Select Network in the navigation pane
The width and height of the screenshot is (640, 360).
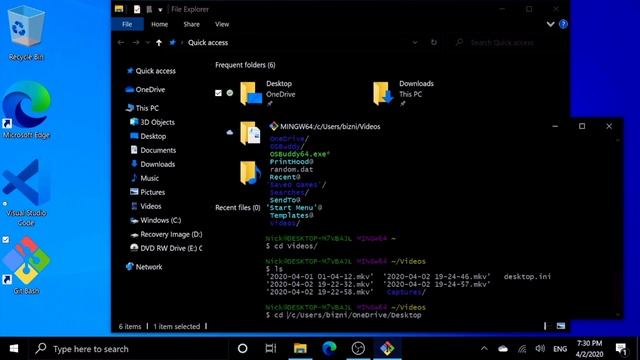click(x=149, y=267)
